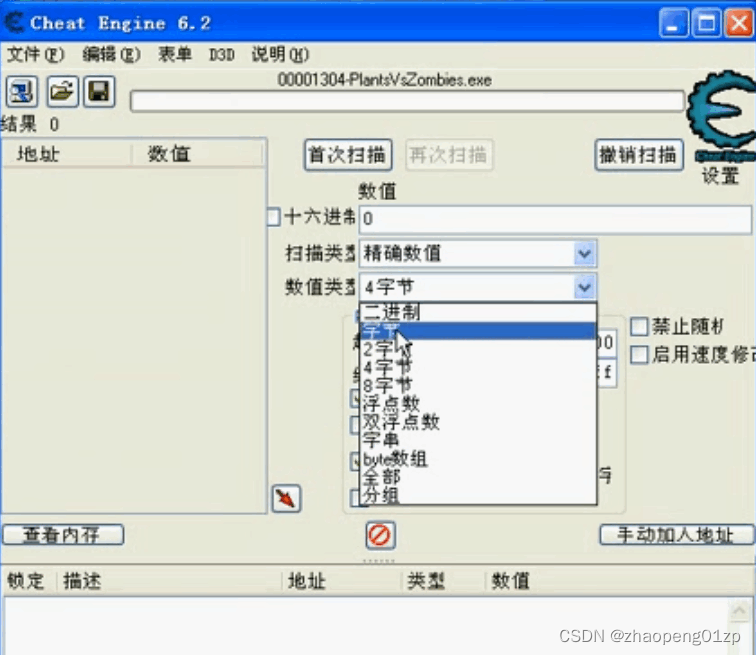Enable the 禁止随机 checkbox
This screenshot has height=655, width=756.
[639, 327]
